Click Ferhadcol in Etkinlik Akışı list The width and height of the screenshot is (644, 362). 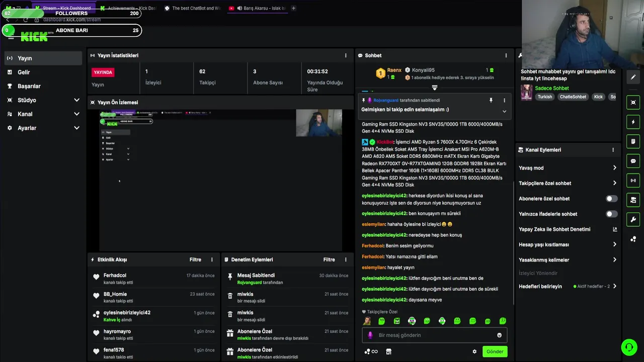(x=115, y=276)
